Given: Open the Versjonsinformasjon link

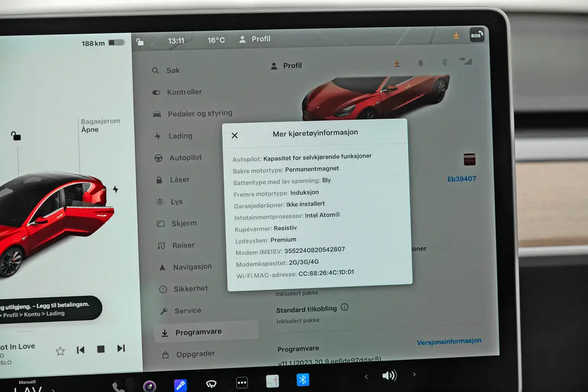Looking at the screenshot, I should tap(449, 341).
